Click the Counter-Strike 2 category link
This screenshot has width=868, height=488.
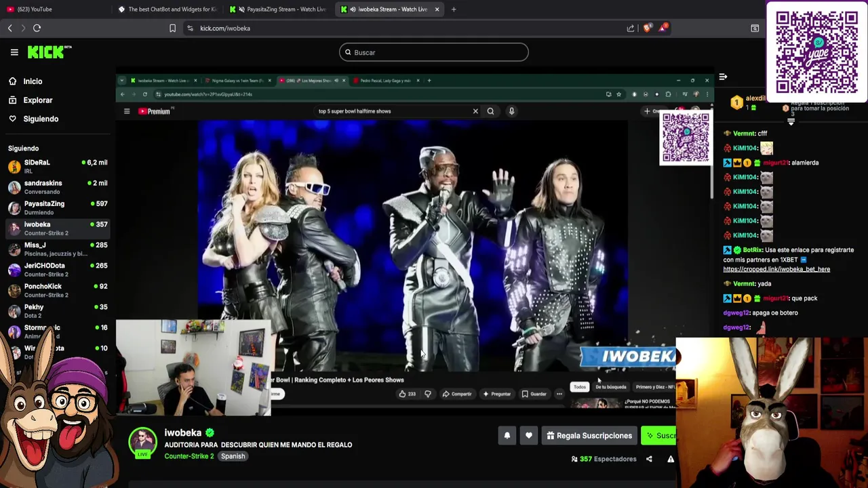tap(189, 456)
